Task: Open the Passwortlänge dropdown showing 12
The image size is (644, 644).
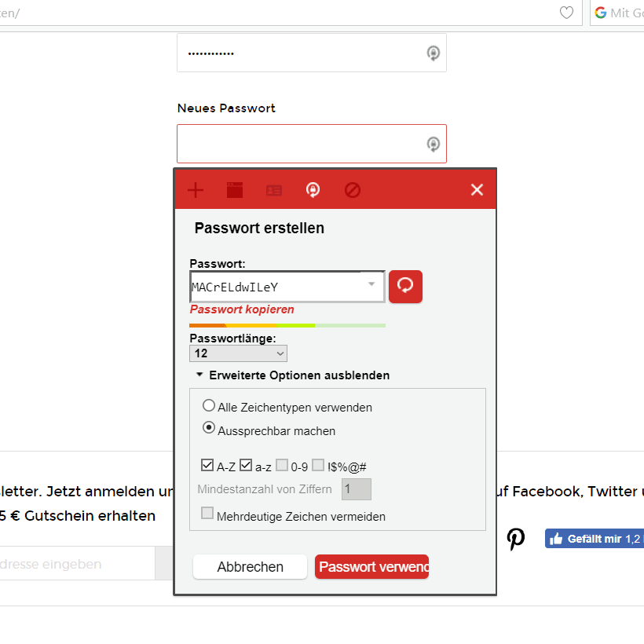Action: point(238,353)
